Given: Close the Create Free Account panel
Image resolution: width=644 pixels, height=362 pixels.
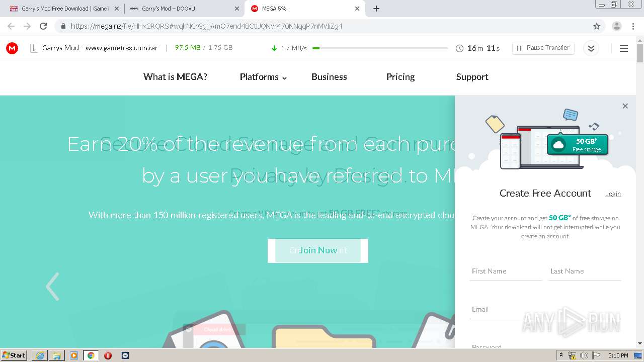Looking at the screenshot, I should [x=625, y=106].
